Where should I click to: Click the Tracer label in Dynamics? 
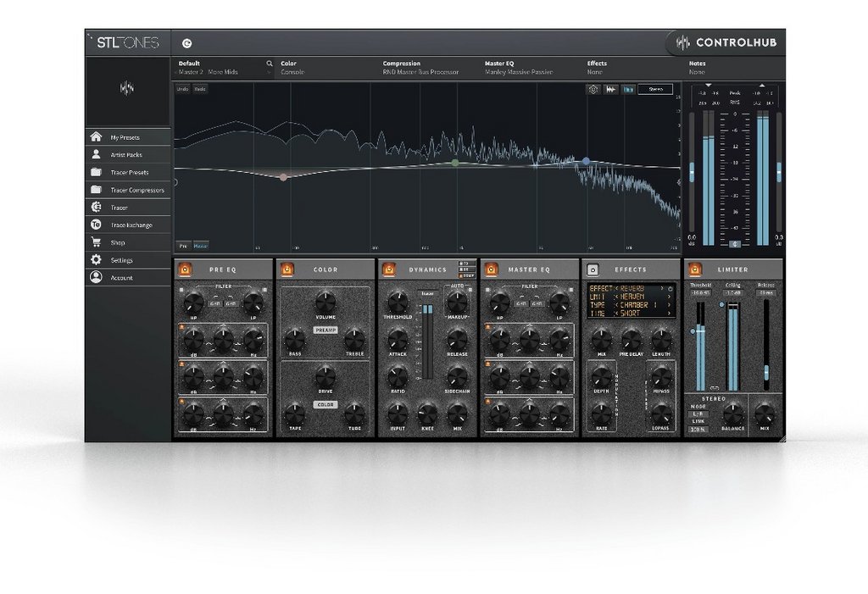(427, 293)
